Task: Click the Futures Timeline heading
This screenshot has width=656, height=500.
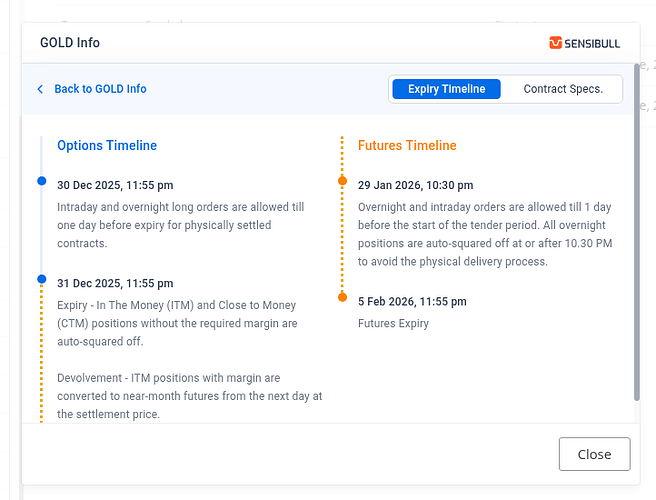Action: coord(407,145)
